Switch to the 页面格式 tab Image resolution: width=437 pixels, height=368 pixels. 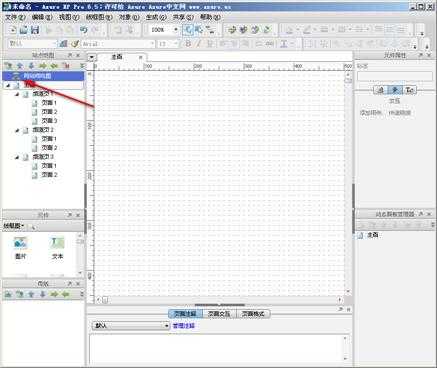coord(253,314)
